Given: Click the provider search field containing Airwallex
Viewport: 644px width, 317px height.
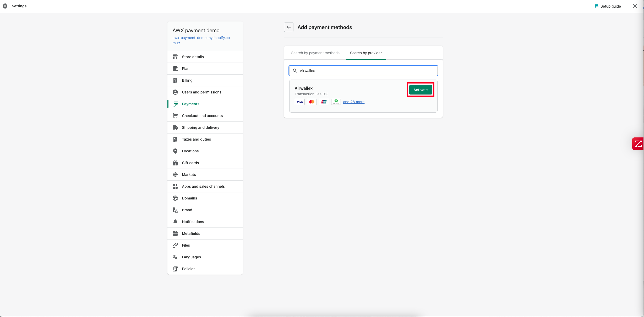Looking at the screenshot, I should pyautogui.click(x=363, y=71).
